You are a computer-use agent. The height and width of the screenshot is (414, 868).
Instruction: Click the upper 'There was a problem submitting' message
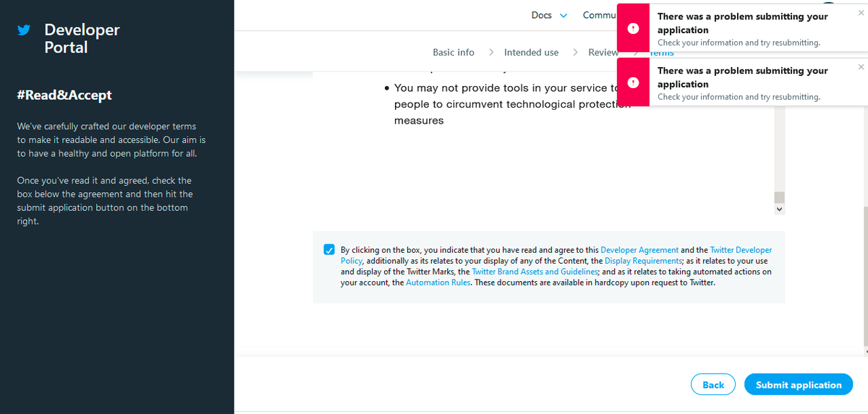(742, 23)
